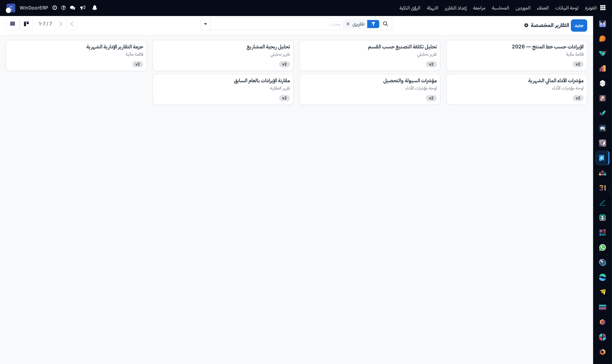This screenshot has width=612, height=364.
Task: Open the gear next to التقارير المخصصة
Action: [526, 25]
